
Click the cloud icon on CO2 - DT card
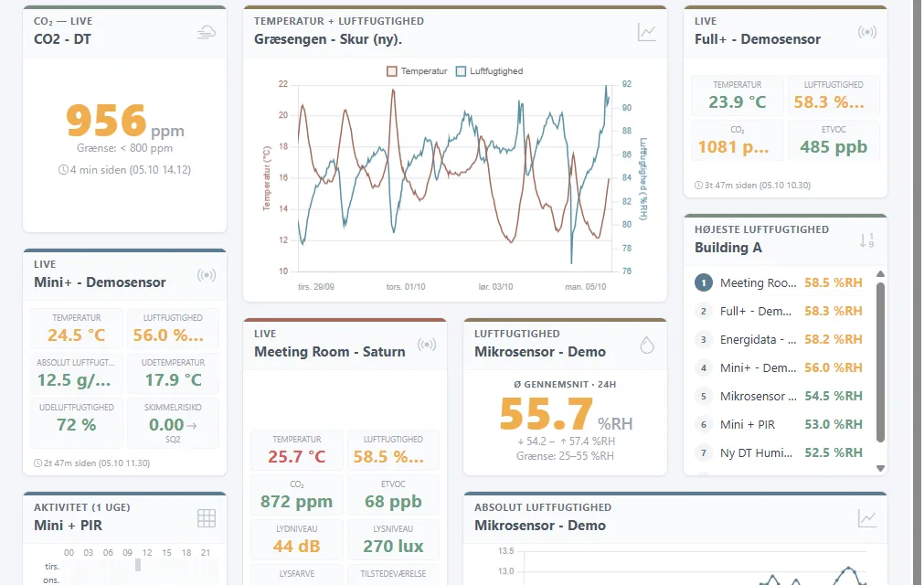tap(207, 32)
